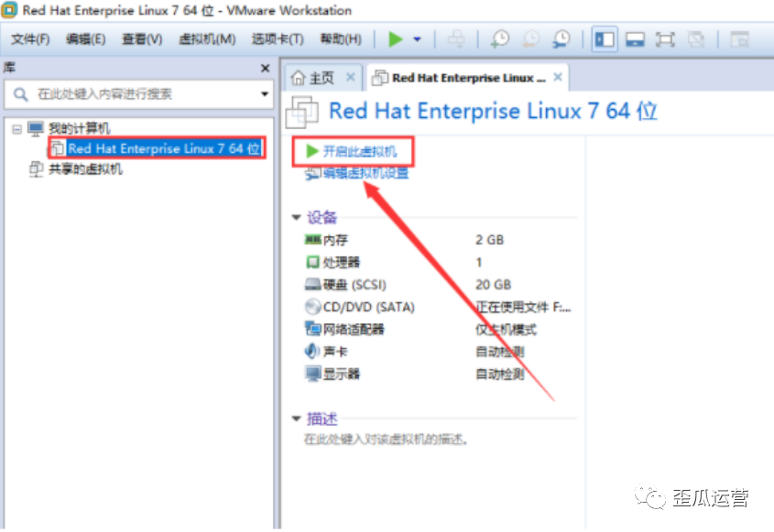Open the 帮助(H) menu
This screenshot has width=774, height=532.
[x=341, y=39]
